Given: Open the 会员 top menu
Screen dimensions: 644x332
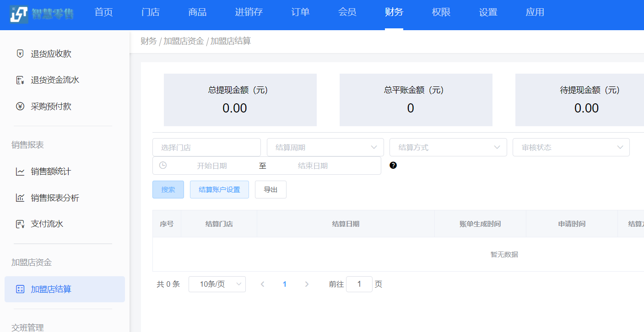Looking at the screenshot, I should tap(347, 12).
